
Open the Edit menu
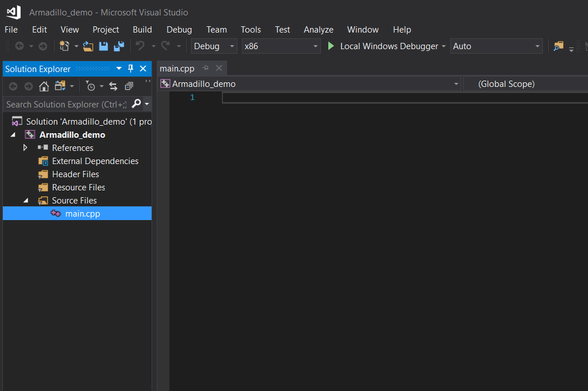point(39,30)
